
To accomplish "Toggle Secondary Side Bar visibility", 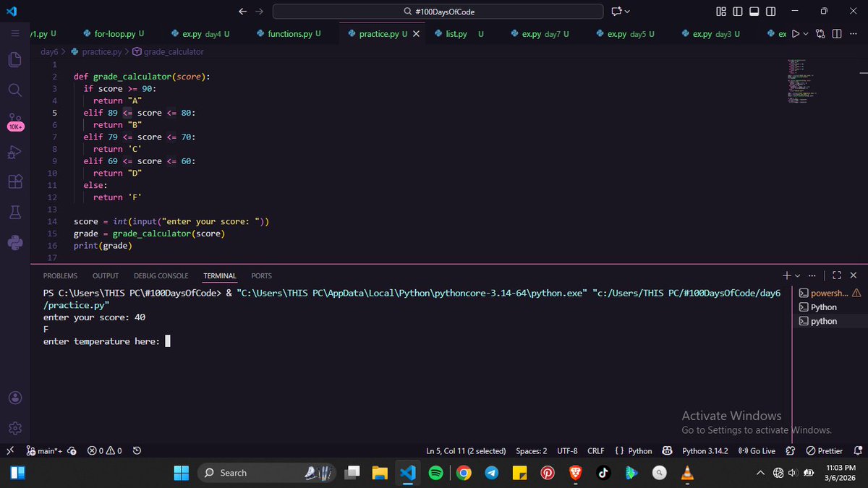I will pos(771,11).
